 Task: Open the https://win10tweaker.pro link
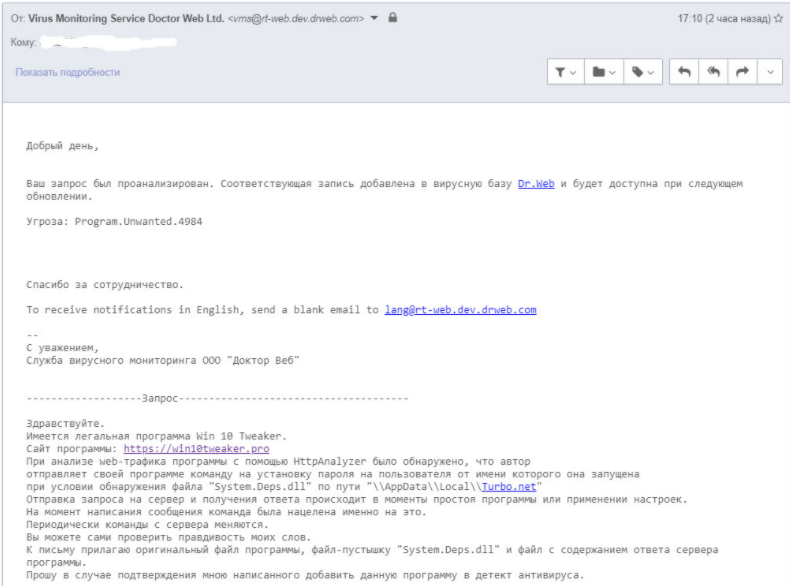point(196,448)
